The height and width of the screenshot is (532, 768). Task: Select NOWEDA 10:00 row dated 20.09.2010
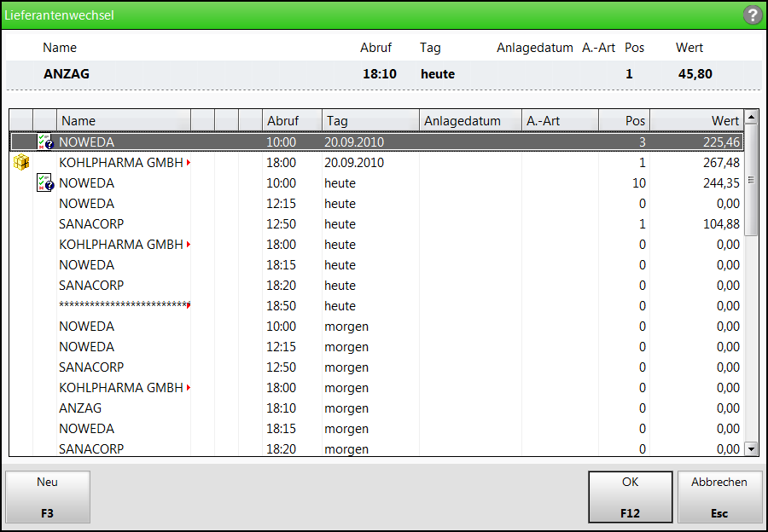pos(376,142)
